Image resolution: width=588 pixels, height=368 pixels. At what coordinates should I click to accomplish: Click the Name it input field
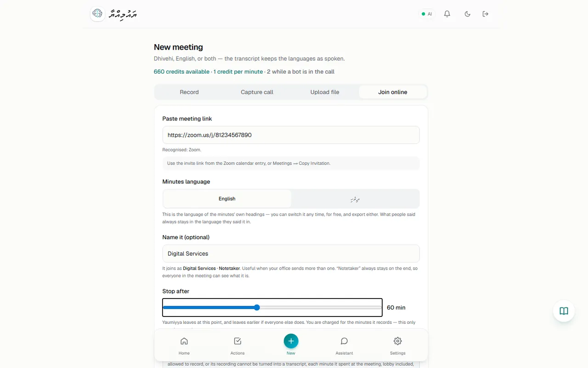pos(291,253)
